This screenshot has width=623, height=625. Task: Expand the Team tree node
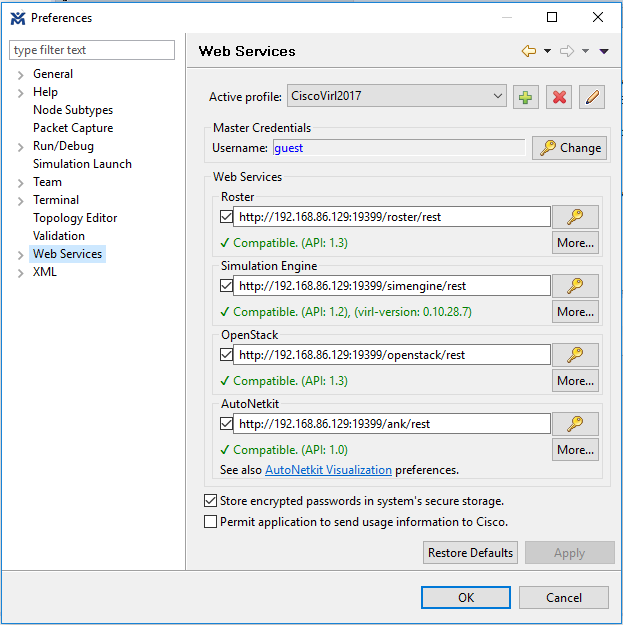click(21, 183)
